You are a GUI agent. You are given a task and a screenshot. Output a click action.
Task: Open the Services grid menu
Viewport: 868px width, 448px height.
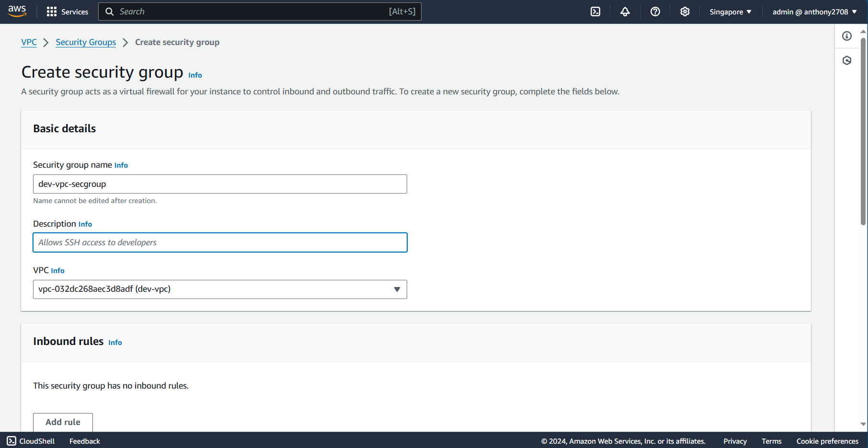[x=52, y=12]
